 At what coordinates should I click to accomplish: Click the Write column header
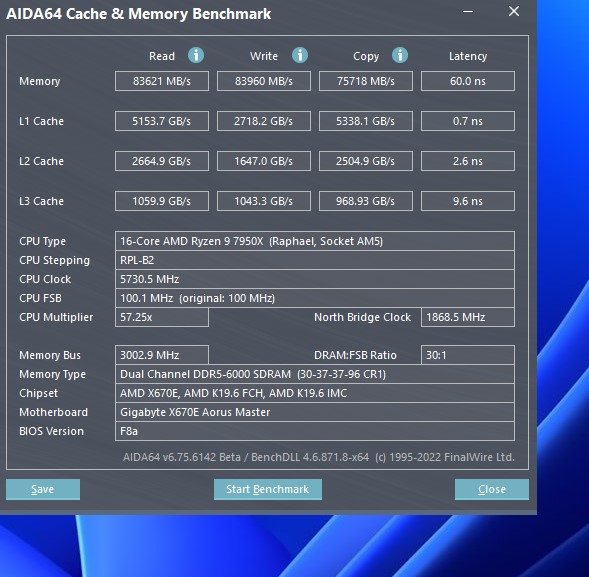(264, 56)
